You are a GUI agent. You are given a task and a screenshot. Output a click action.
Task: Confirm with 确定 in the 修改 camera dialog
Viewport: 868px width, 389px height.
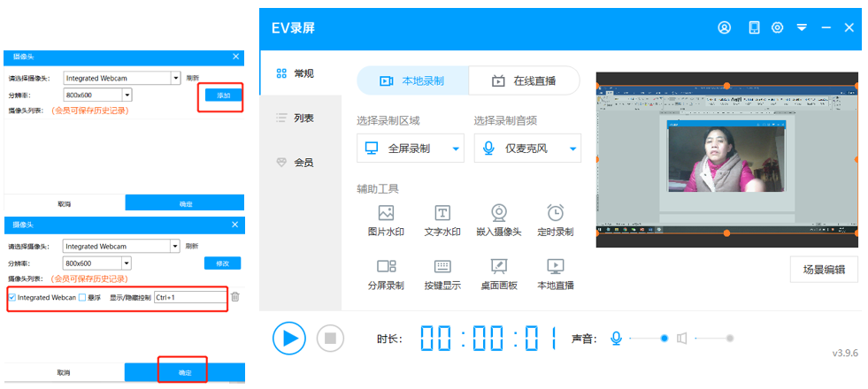point(185,372)
